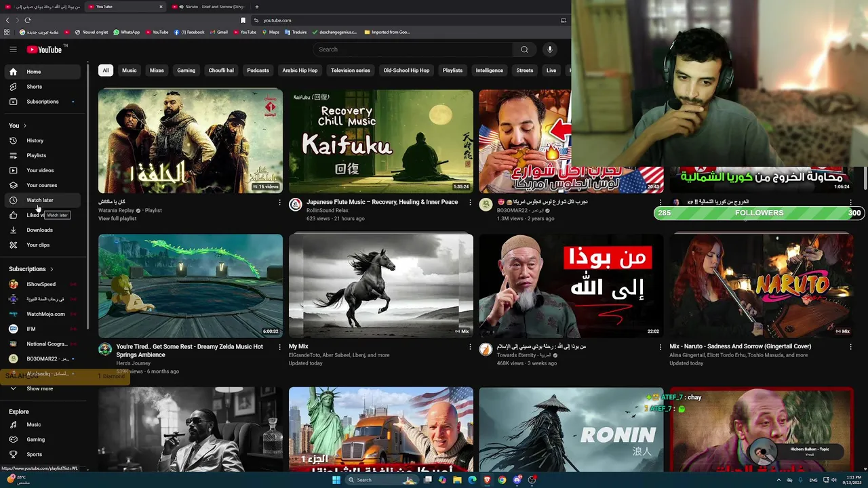Open more options for My Mix
868x488 pixels.
pos(470,347)
